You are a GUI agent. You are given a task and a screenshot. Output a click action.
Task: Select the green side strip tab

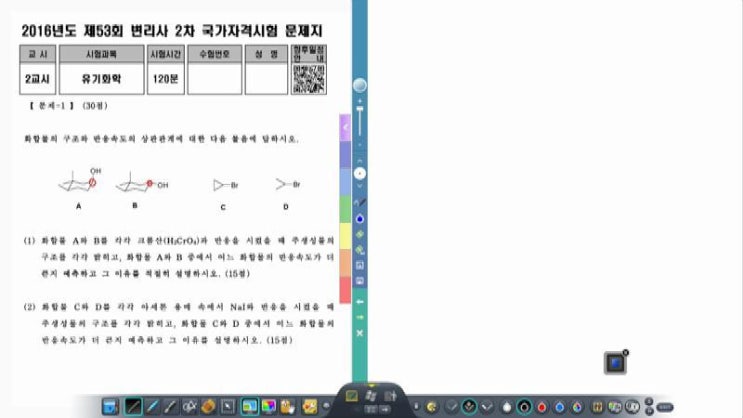point(345,209)
